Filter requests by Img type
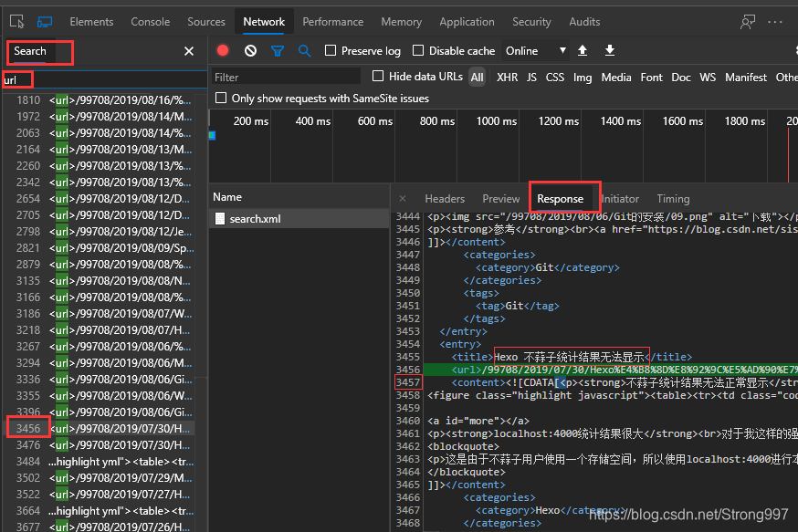Screen dimensions: 798x532 (583, 78)
